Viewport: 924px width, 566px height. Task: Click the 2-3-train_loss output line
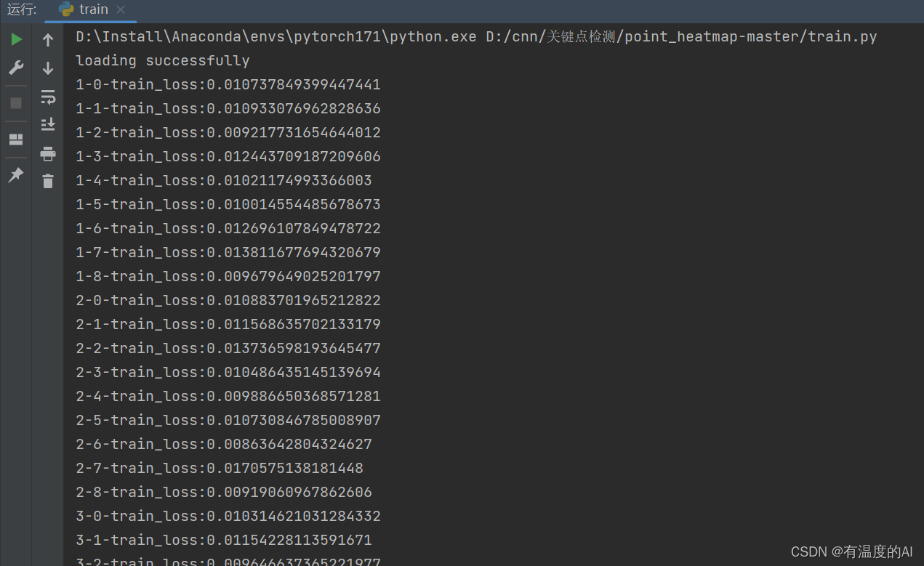tap(228, 373)
